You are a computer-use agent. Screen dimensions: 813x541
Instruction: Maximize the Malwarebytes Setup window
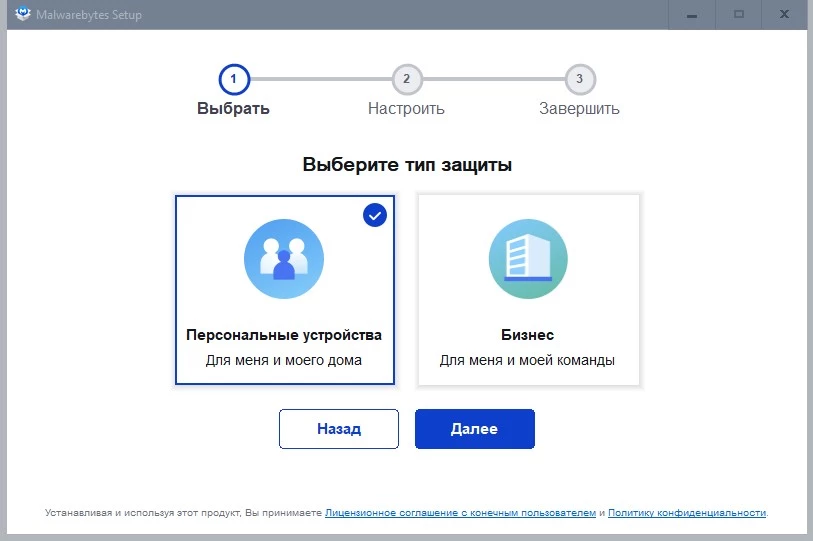[739, 14]
